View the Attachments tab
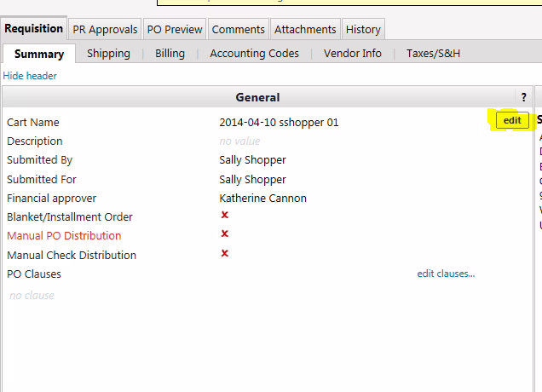 click(x=305, y=29)
